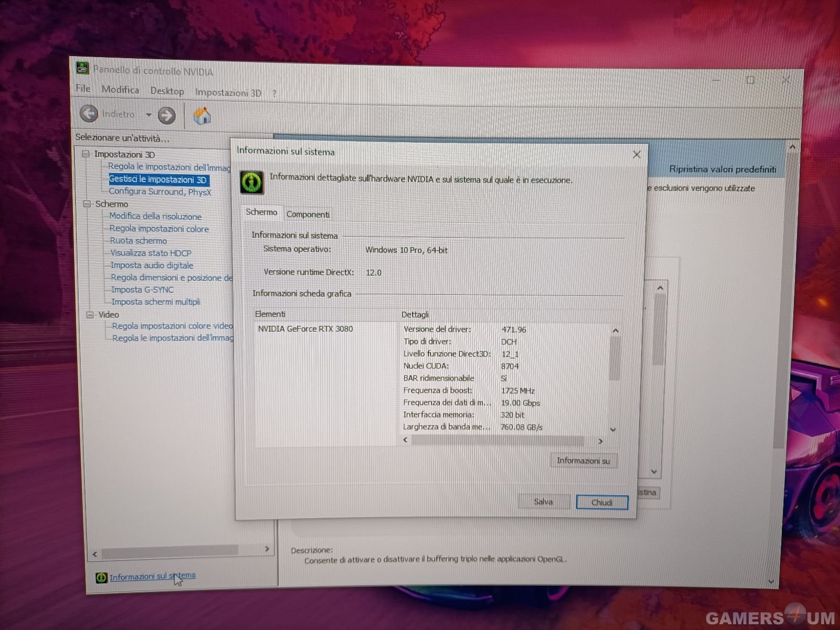The width and height of the screenshot is (840, 630).
Task: Select Imposta schermi multipli
Action: 156,301
